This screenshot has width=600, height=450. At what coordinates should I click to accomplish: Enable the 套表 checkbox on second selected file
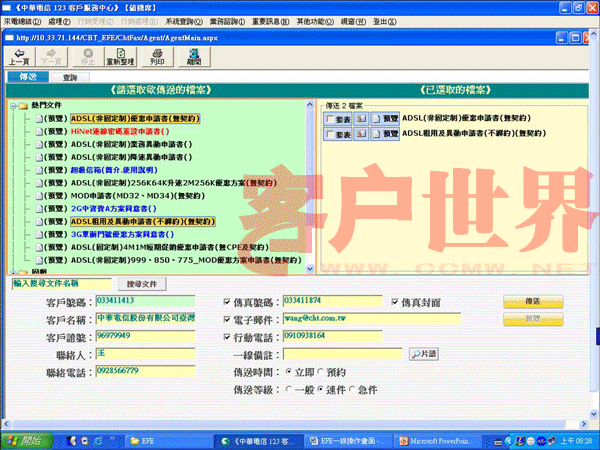[x=330, y=133]
